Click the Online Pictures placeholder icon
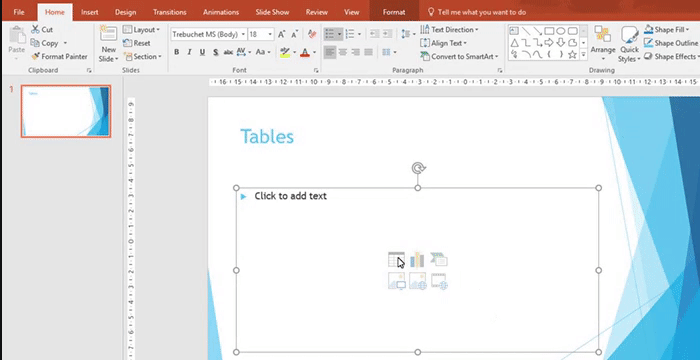The image size is (700, 360). (417, 281)
